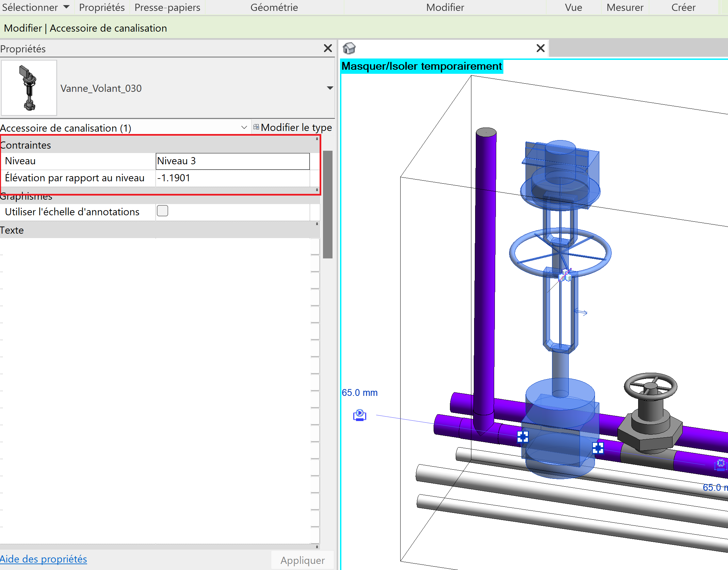Click the home view icon above the 3D view

pos(350,48)
